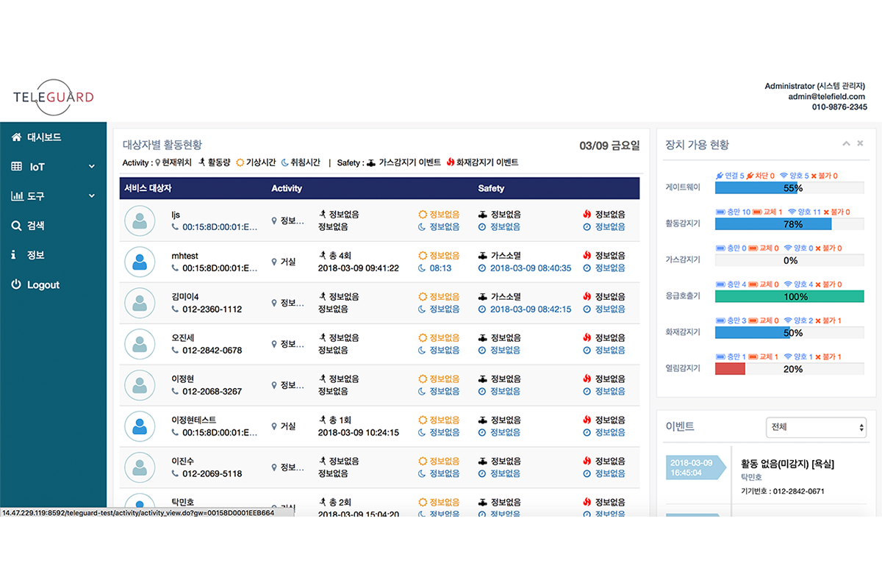Click the TELEGUARD logo
Screen dimensions: 882x588
[53, 96]
